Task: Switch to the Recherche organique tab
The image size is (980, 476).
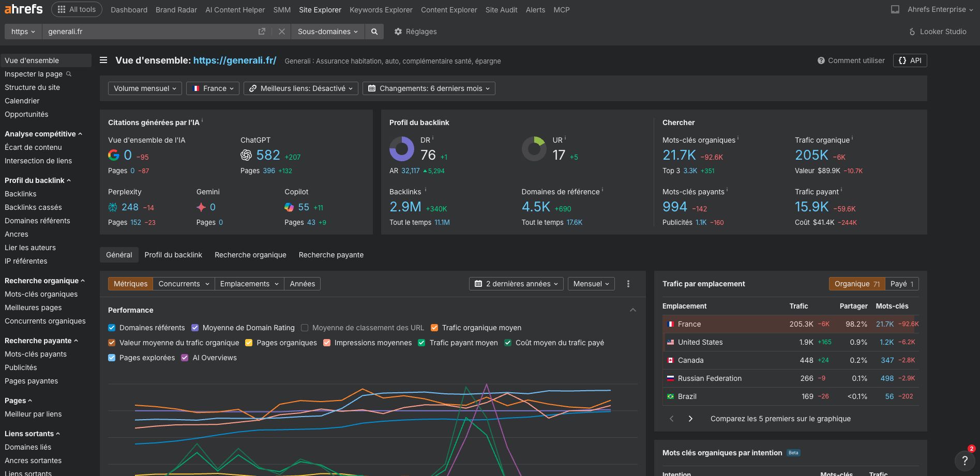Action: 250,255
